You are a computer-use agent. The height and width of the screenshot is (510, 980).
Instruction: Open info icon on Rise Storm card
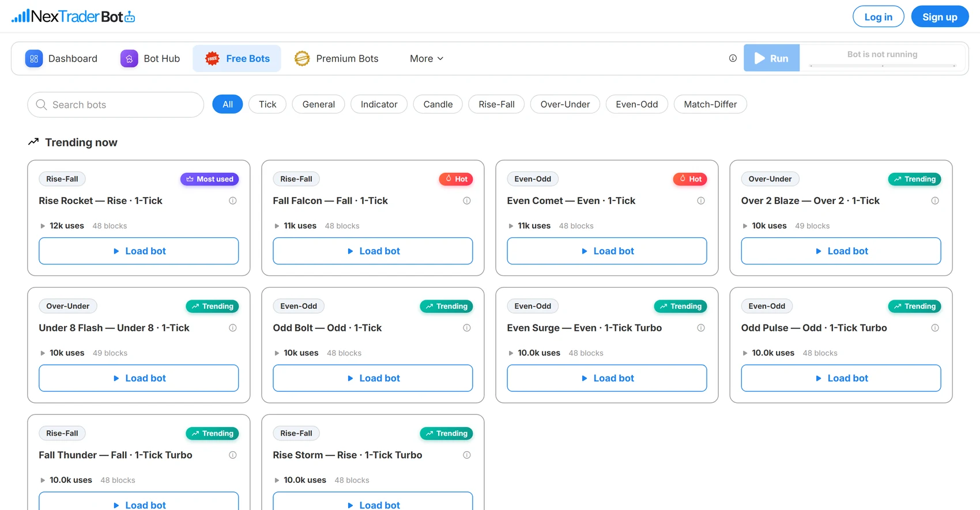(x=467, y=455)
